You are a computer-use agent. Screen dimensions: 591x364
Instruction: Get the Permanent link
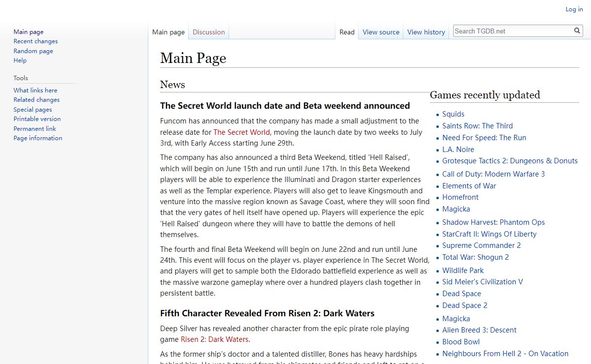click(x=35, y=129)
